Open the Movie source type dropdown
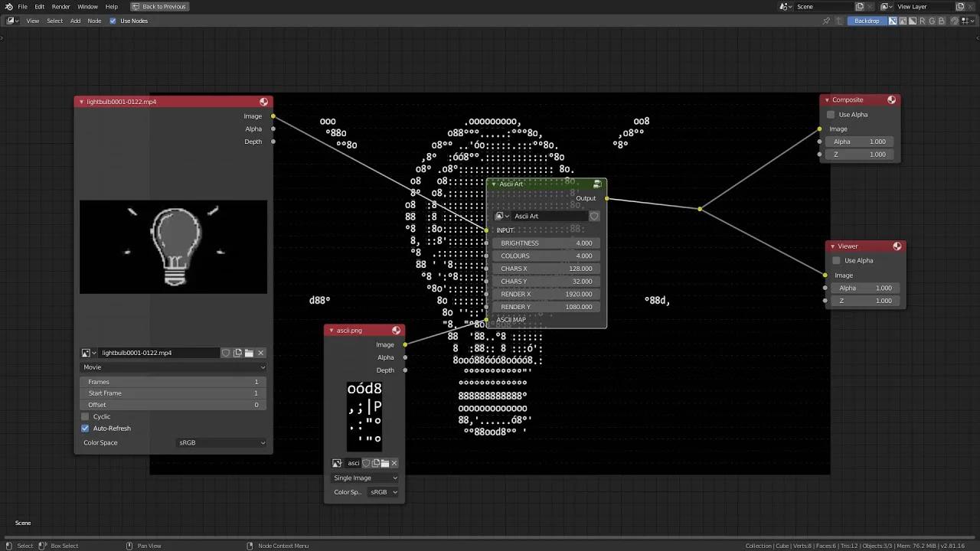 (x=174, y=367)
